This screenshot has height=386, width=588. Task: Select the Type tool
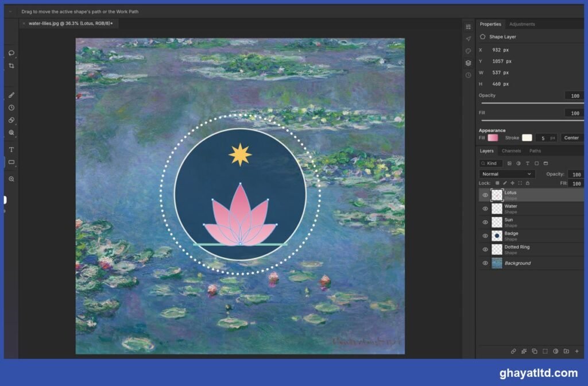point(11,150)
